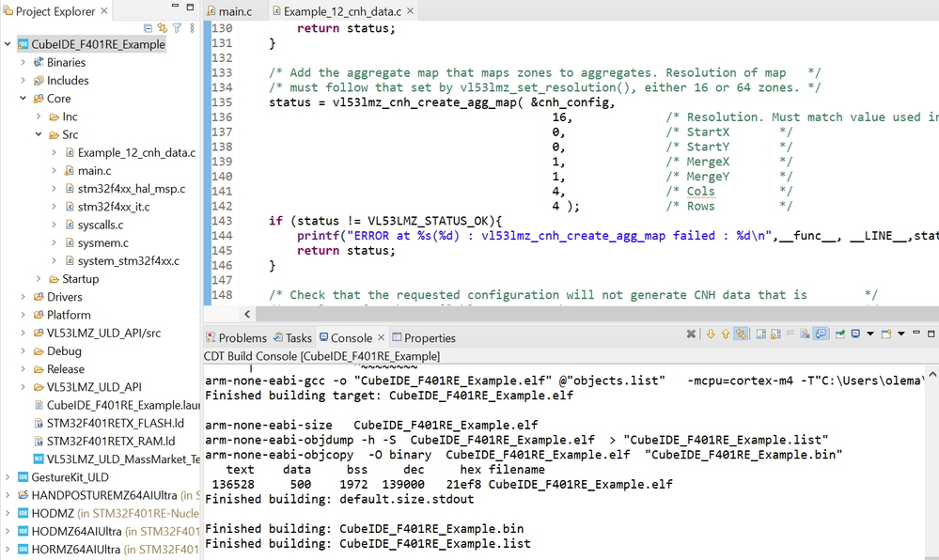
Task: Select syscalls.c file
Action: 101,225
